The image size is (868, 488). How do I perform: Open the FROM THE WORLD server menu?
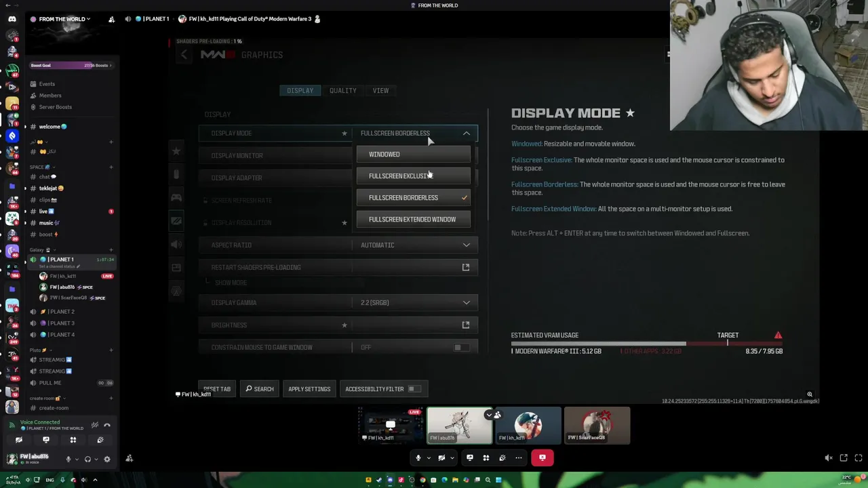63,19
